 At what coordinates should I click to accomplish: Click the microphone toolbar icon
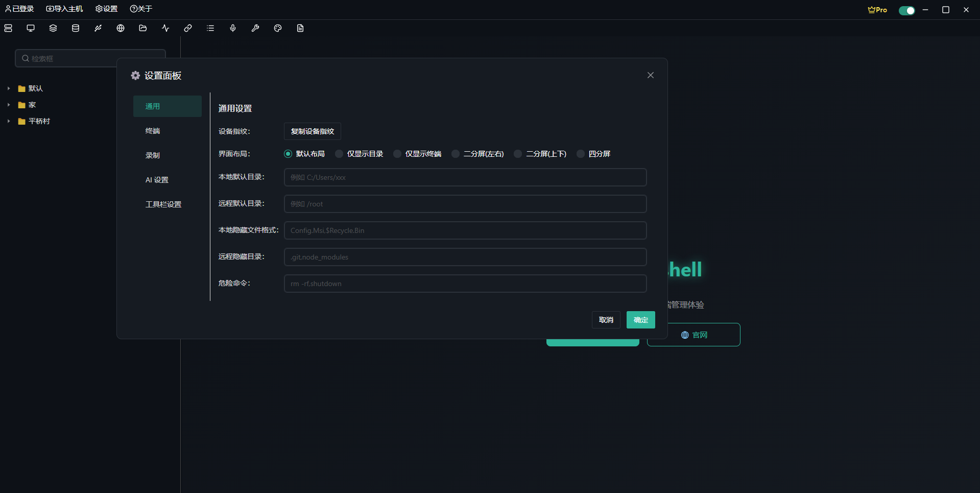tap(233, 28)
